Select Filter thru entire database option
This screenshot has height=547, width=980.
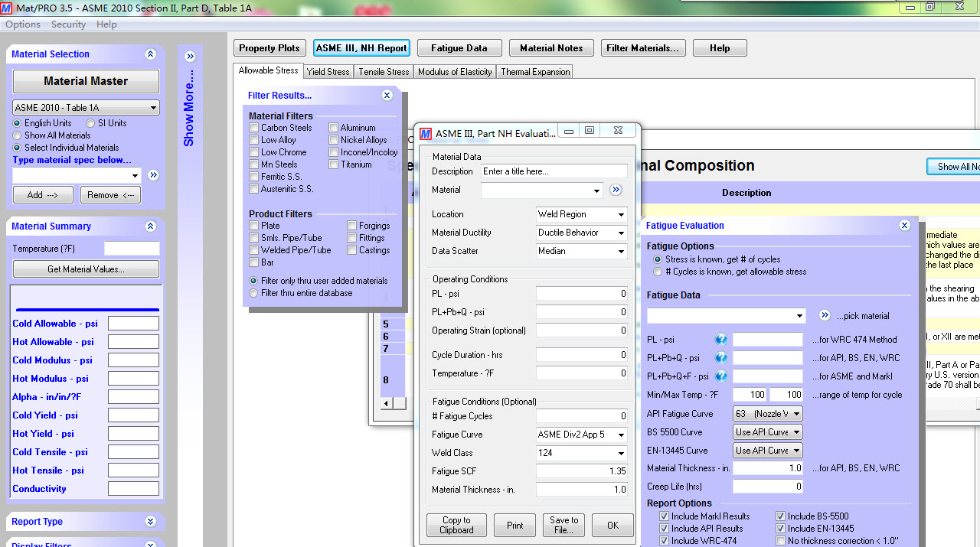tap(253, 293)
